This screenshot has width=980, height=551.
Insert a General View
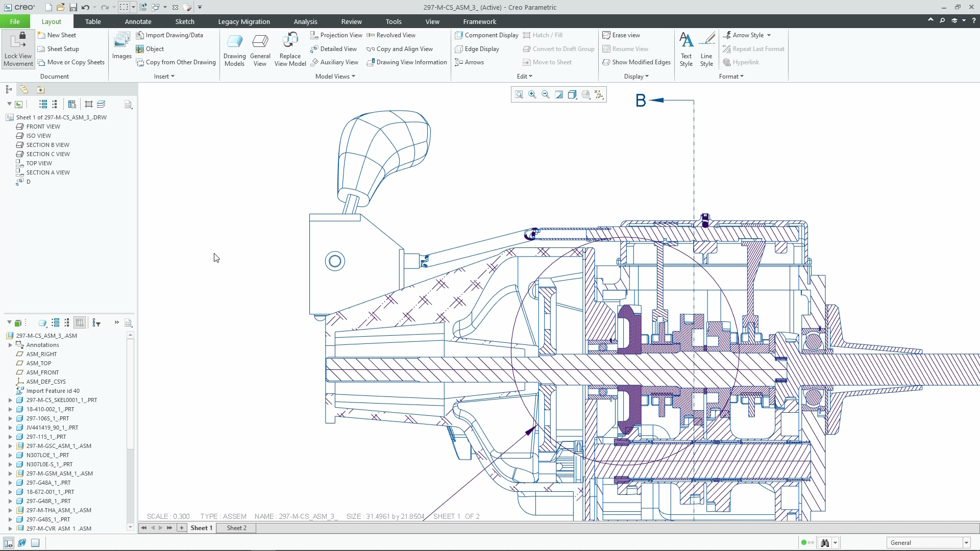tap(260, 49)
